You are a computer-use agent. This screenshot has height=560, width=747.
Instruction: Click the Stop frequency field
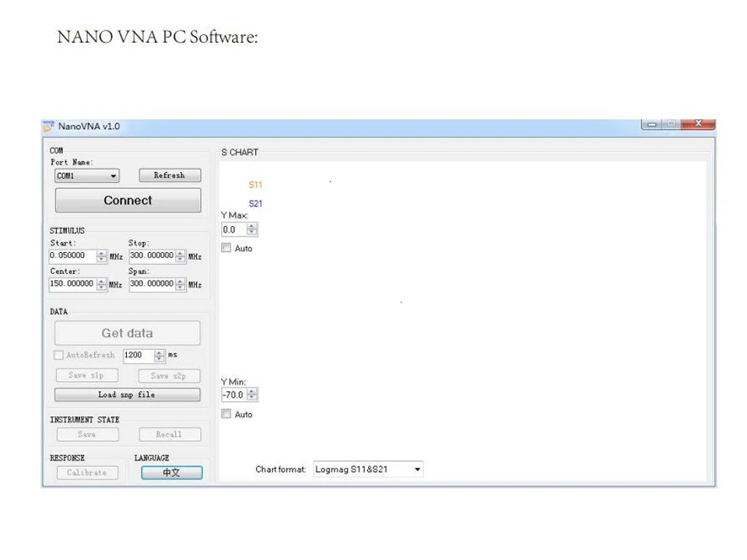[x=152, y=256]
